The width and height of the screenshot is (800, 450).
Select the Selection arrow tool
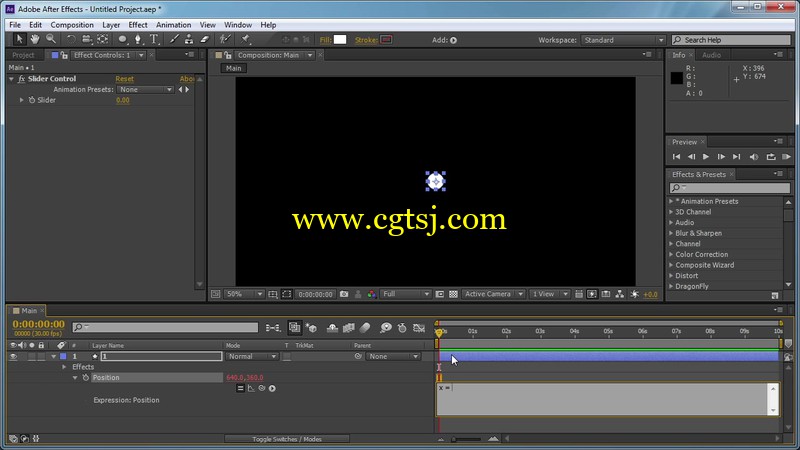pos(19,39)
